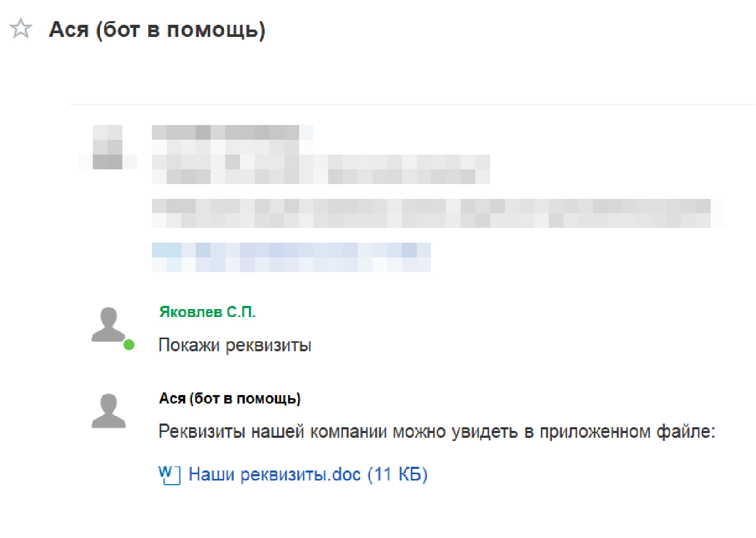756x538 pixels.
Task: Select the conversation title heading at top
Action: pyautogui.click(x=157, y=30)
